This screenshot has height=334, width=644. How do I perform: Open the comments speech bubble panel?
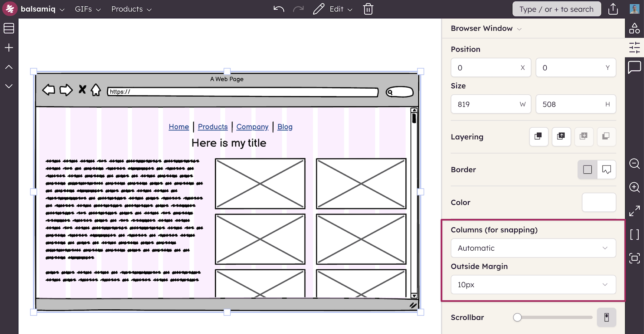634,67
